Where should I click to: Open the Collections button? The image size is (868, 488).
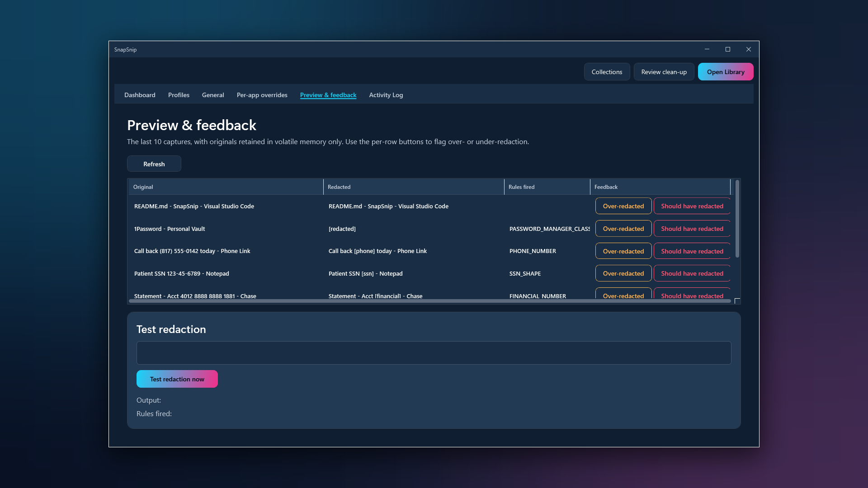607,72
